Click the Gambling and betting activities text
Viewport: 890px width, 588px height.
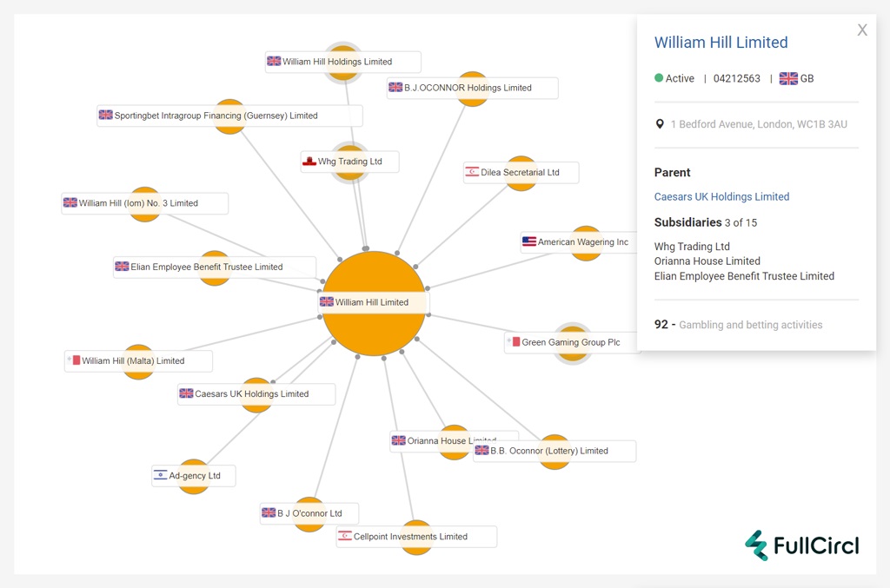pyautogui.click(x=750, y=325)
